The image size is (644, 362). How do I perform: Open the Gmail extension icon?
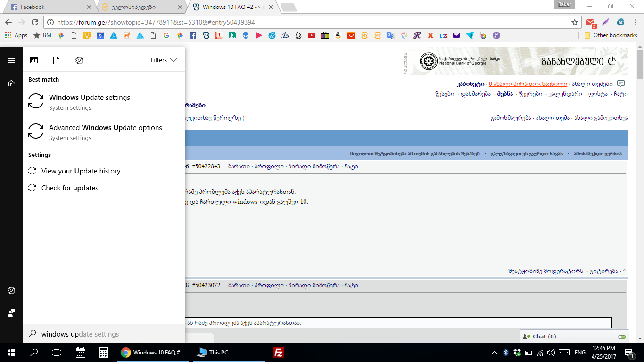tap(591, 22)
